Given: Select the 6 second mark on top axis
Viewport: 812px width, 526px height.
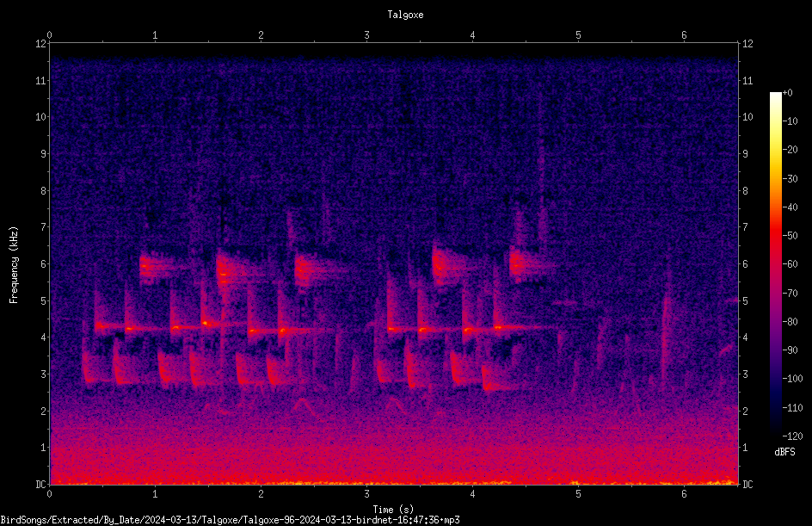Looking at the screenshot, I should [684, 35].
